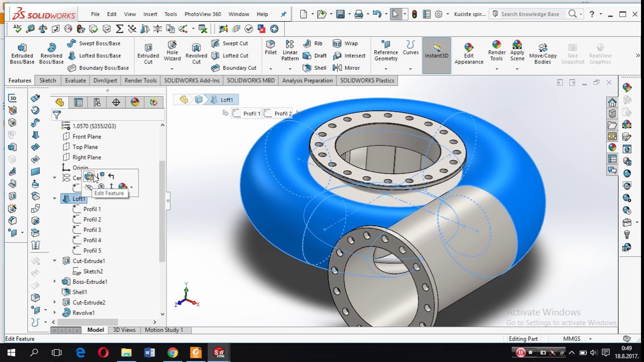Screen dimensions: 644x362
Task: Select the Fillet tool
Action: pyautogui.click(x=271, y=48)
